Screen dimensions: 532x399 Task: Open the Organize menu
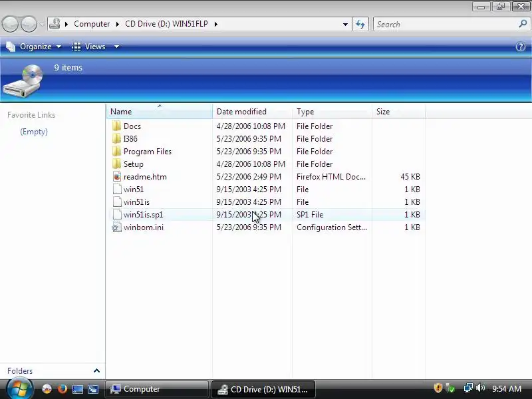(34, 47)
